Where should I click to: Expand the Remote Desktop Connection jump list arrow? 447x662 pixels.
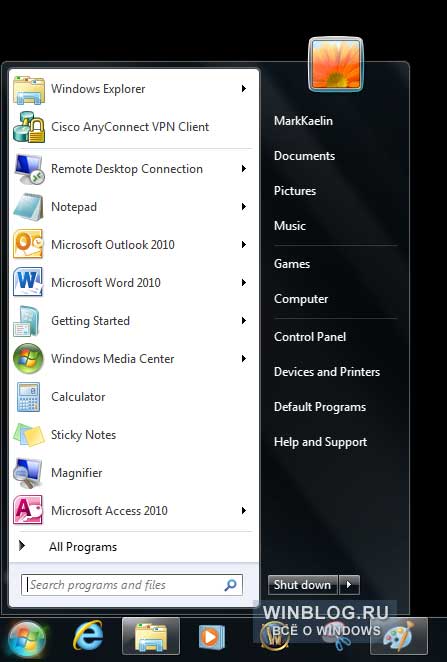pos(244,168)
